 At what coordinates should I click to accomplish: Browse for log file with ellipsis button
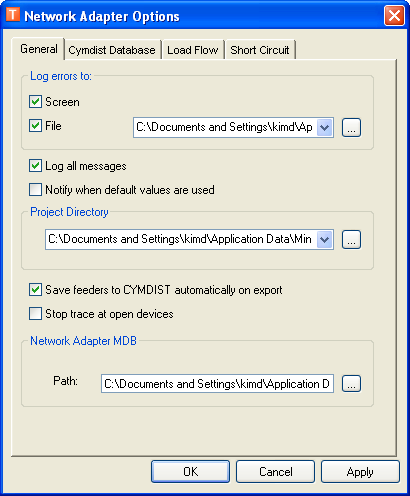click(351, 127)
